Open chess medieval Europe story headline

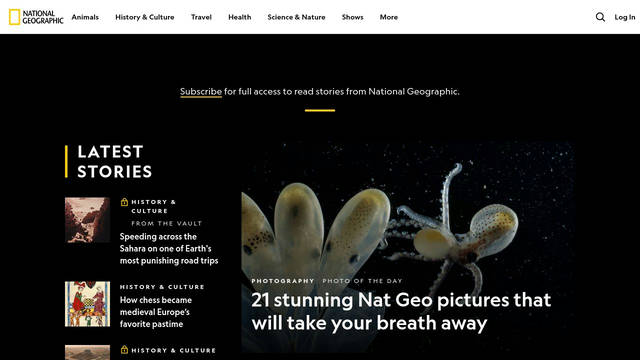point(156,312)
